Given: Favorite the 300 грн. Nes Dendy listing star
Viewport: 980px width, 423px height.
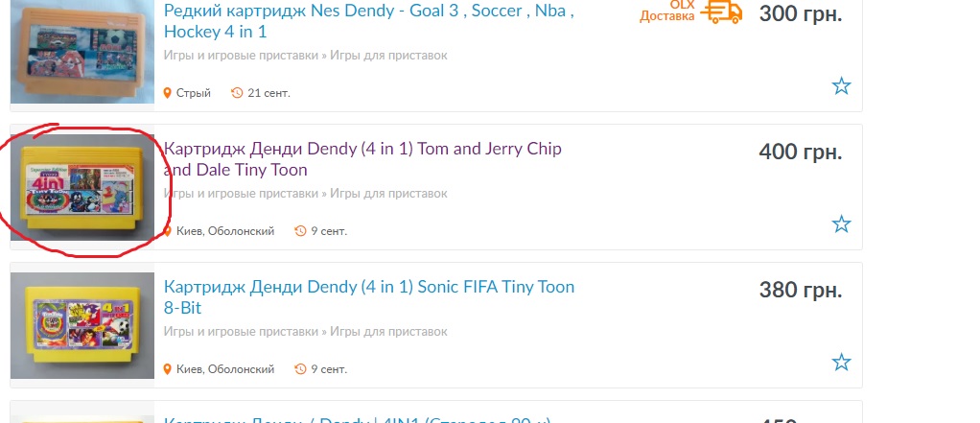Looking at the screenshot, I should [841, 85].
